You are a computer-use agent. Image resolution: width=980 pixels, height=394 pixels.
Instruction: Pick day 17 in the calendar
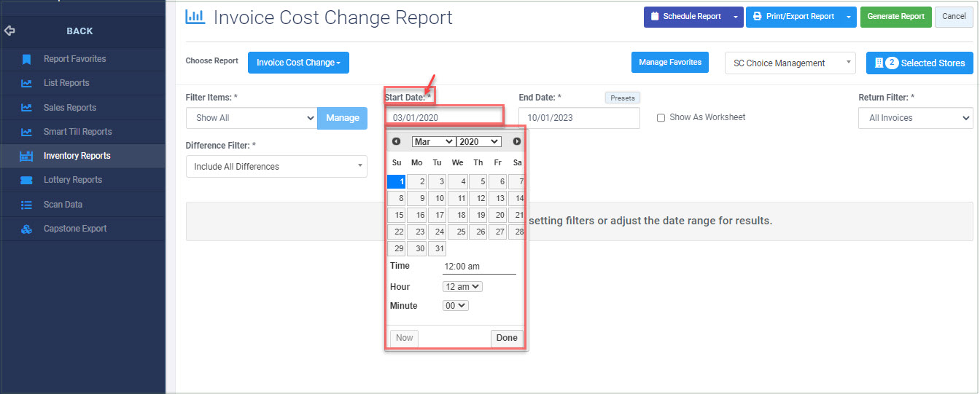tap(437, 215)
